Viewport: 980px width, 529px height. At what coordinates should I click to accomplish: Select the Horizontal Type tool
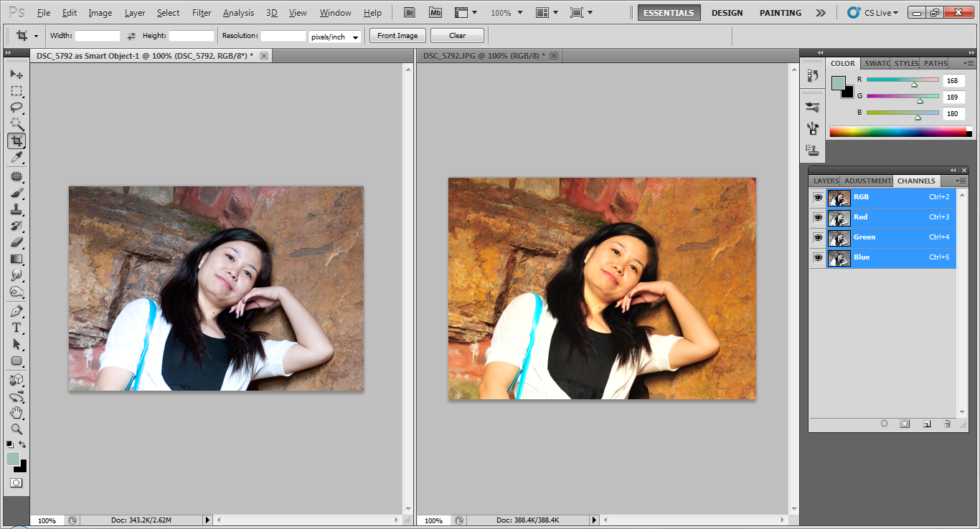[17, 328]
